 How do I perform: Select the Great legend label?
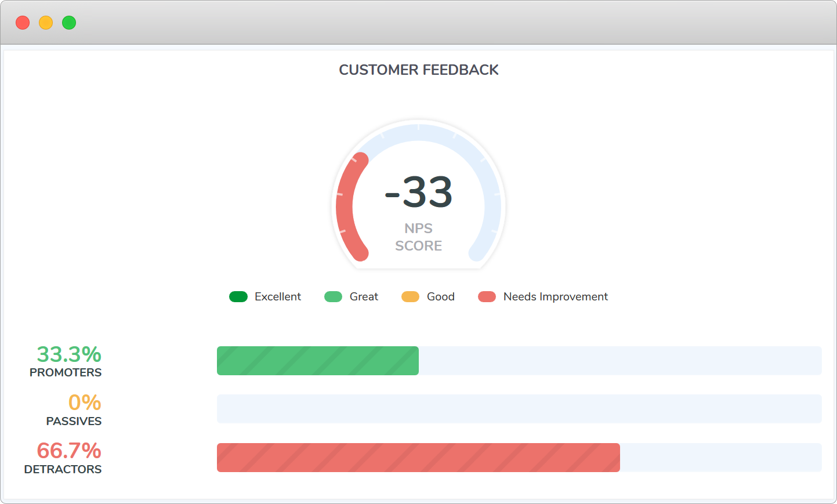point(364,297)
